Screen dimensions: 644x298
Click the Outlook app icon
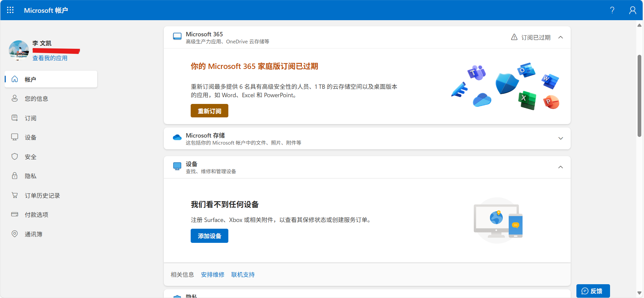point(527,70)
